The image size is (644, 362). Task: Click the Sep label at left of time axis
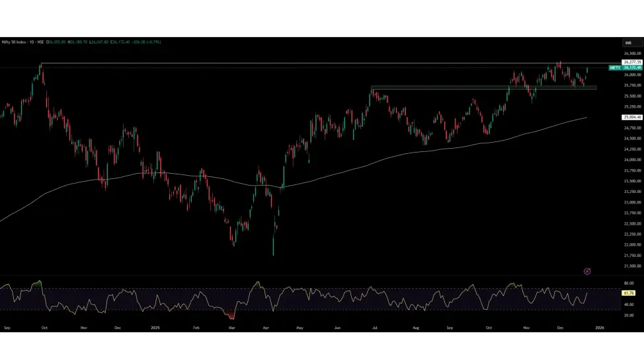pos(7,327)
